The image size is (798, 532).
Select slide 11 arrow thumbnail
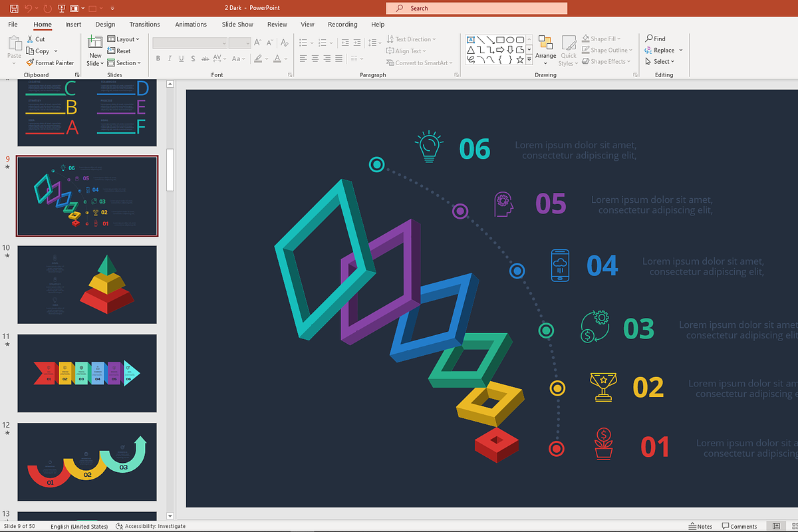pos(87,373)
